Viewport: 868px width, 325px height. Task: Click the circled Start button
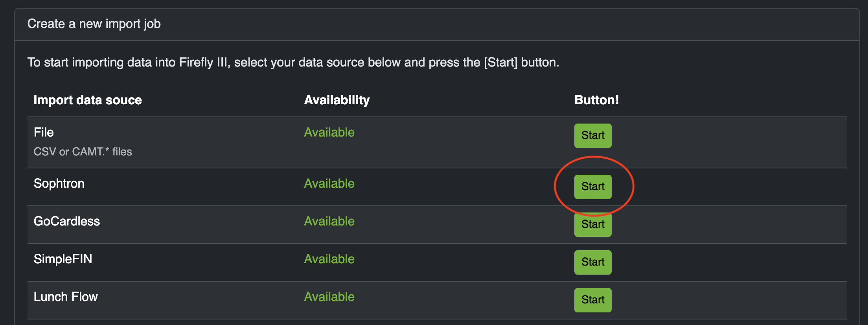coord(593,187)
